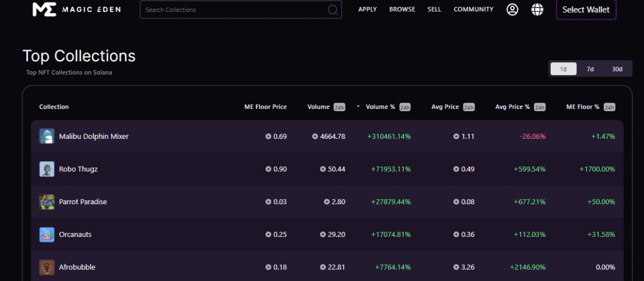
Task: Open the BROWSE menu item
Action: point(402,9)
